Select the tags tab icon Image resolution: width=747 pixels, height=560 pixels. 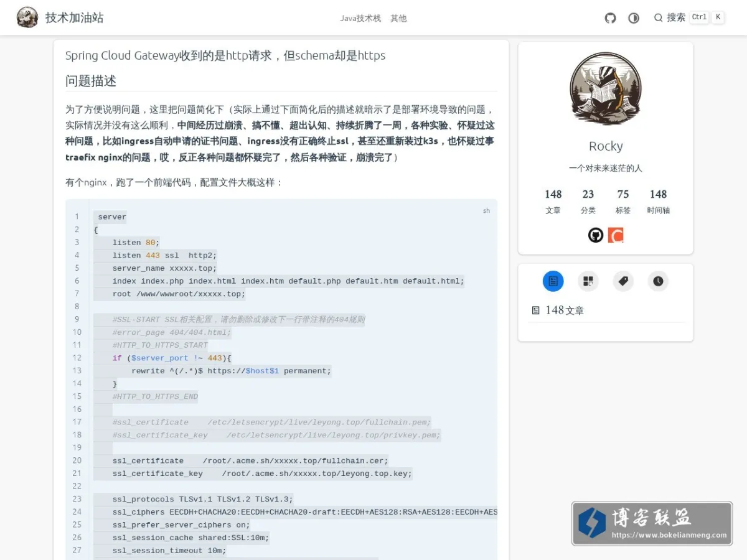coord(623,281)
